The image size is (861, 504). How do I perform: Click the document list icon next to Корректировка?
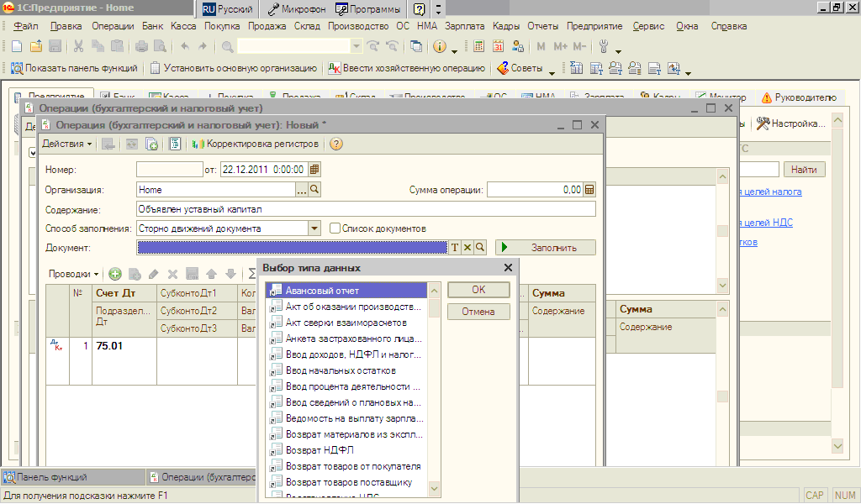175,144
